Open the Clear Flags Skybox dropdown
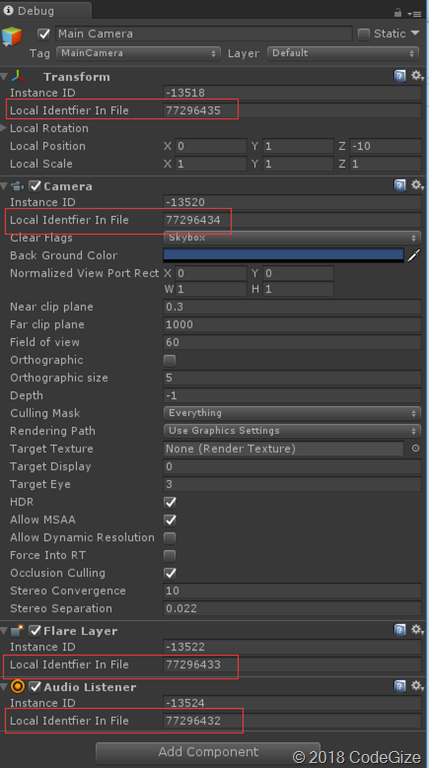 click(x=292, y=238)
